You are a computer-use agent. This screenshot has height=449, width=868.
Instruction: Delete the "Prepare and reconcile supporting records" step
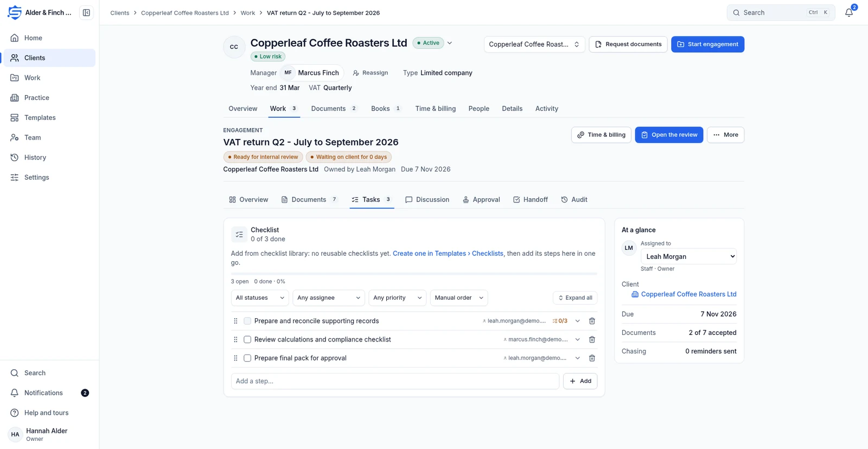tap(592, 321)
